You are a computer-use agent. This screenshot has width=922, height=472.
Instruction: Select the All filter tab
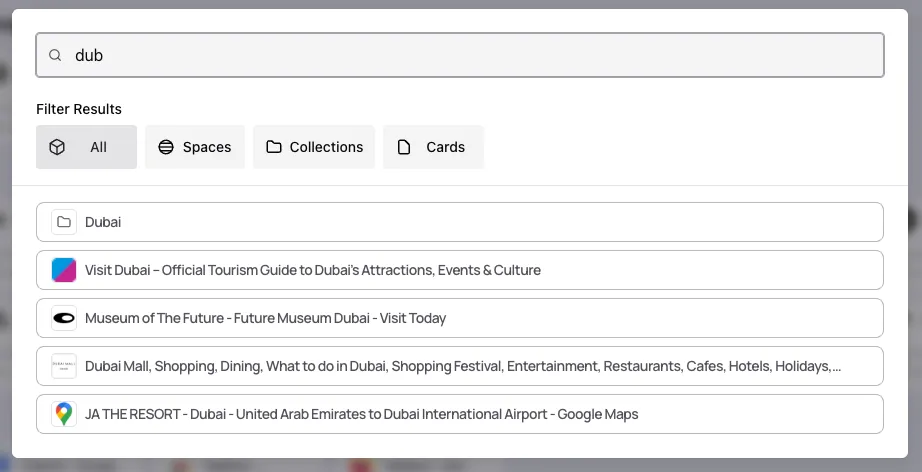(86, 147)
